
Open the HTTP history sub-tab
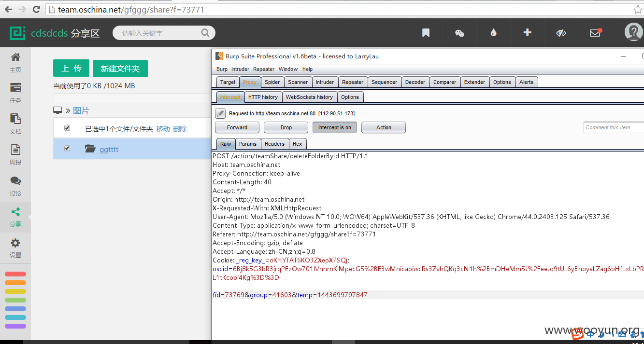pos(263,97)
